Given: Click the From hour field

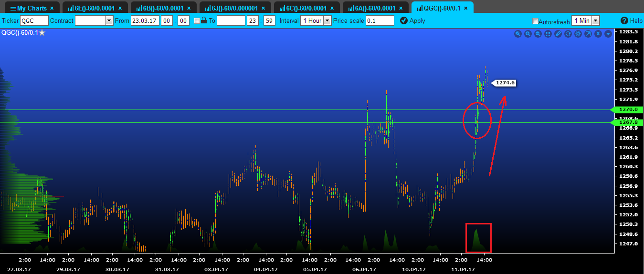Looking at the screenshot, I should click(167, 20).
